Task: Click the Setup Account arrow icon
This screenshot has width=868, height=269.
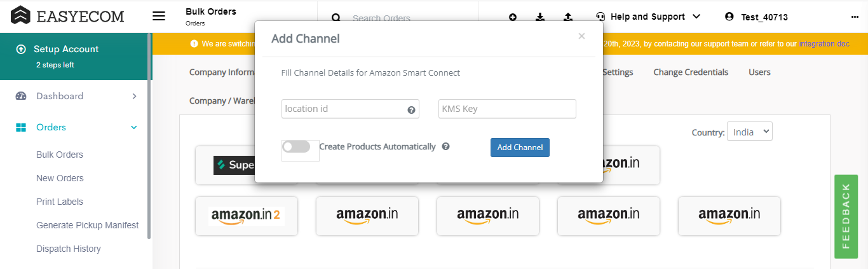Action: [x=21, y=49]
